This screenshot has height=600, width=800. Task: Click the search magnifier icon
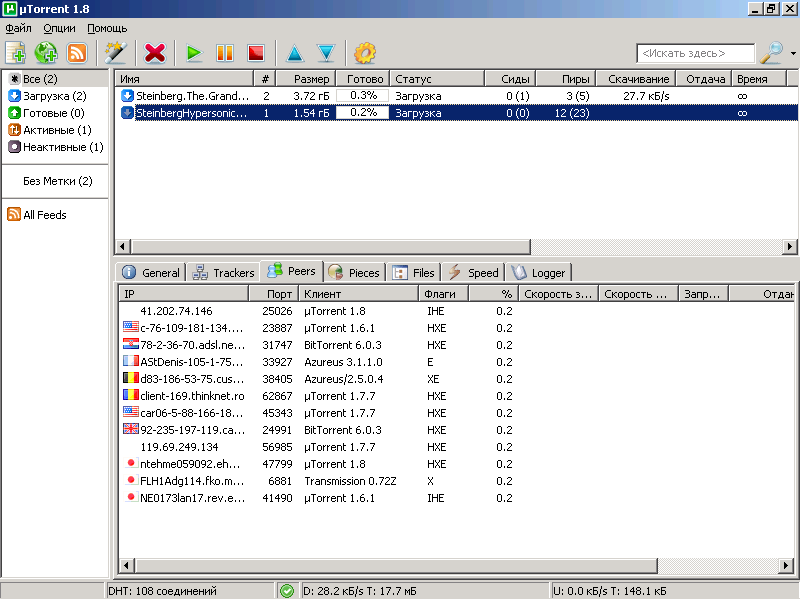point(771,53)
